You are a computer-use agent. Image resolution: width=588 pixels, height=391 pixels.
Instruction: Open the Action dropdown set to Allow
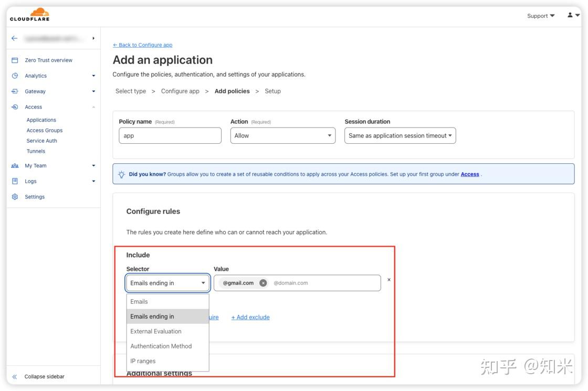coord(282,135)
